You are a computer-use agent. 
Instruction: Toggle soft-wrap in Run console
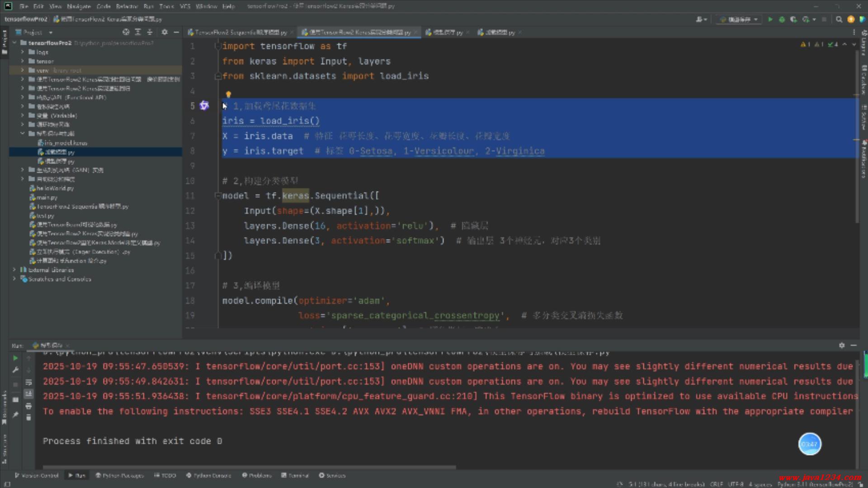click(28, 382)
